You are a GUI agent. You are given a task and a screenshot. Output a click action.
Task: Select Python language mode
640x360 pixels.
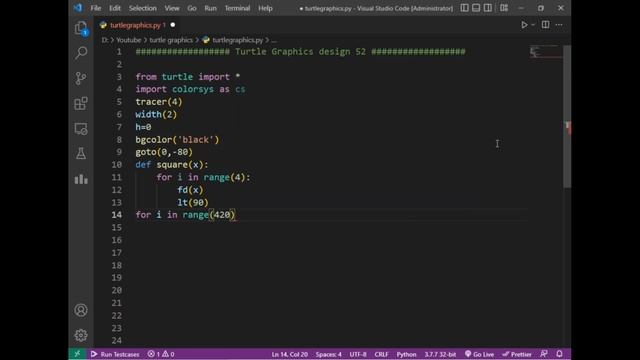click(406, 354)
